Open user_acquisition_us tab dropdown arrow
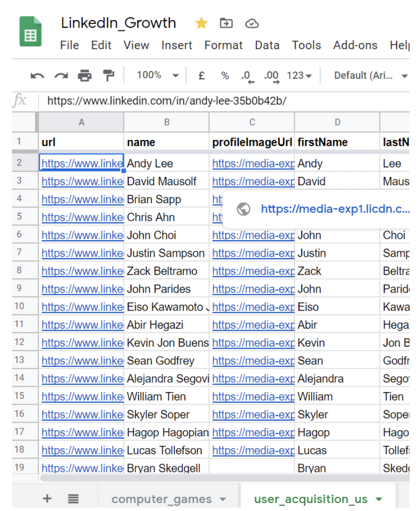 click(379, 500)
